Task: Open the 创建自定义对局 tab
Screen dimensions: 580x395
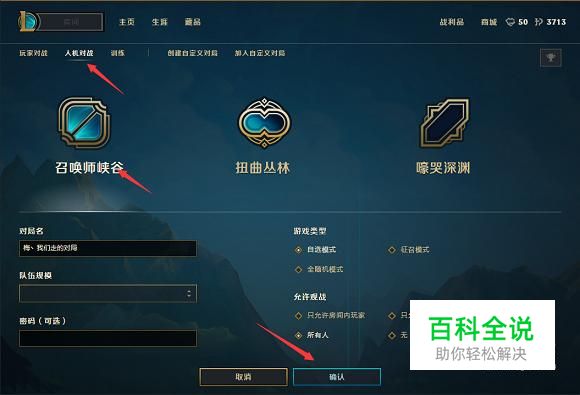Action: click(x=192, y=53)
